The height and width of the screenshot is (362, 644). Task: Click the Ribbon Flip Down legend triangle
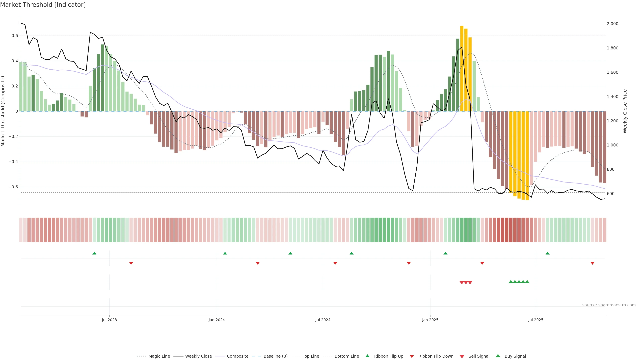pos(412,356)
